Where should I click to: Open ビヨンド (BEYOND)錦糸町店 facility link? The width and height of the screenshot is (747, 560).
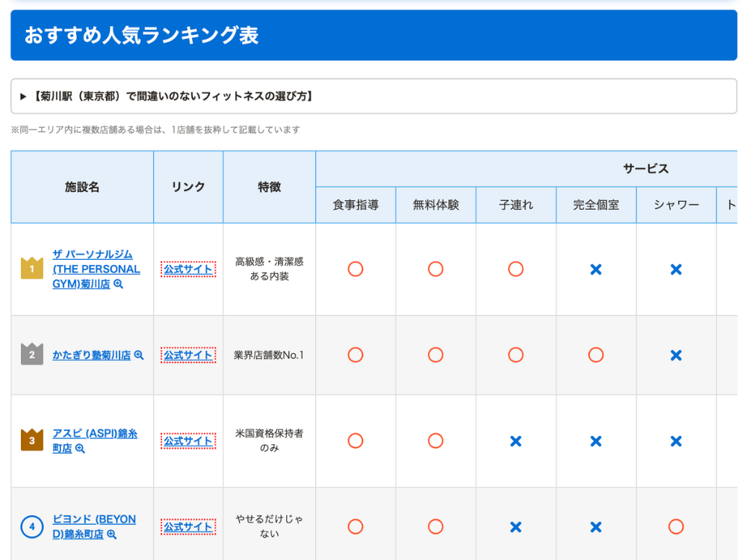[94, 526]
